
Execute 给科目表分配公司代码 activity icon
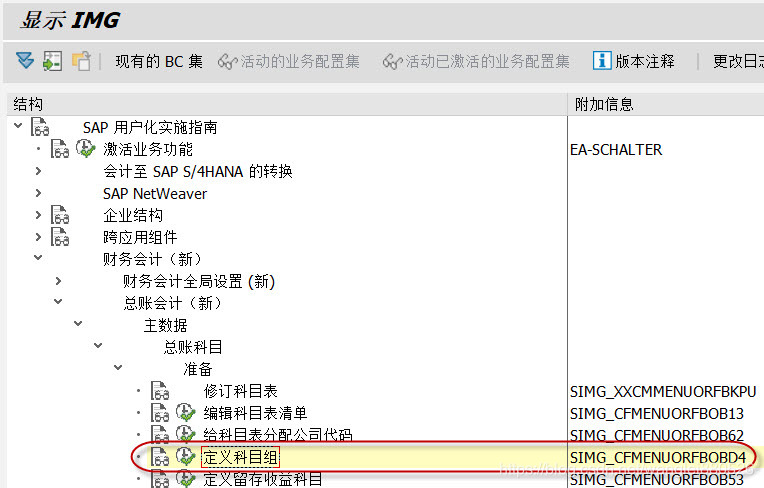tap(185, 433)
